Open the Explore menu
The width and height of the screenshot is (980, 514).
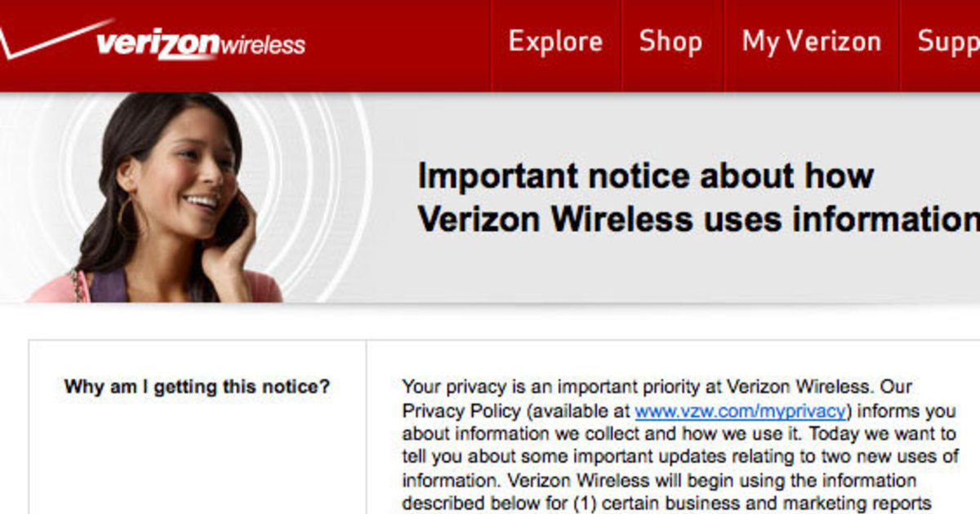555,41
